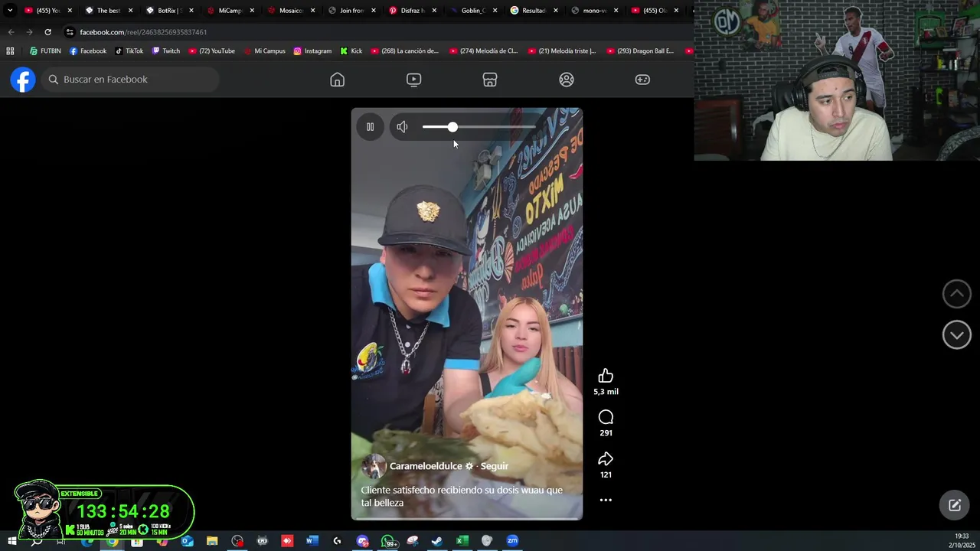Switch to the BotRix tab

point(168,11)
